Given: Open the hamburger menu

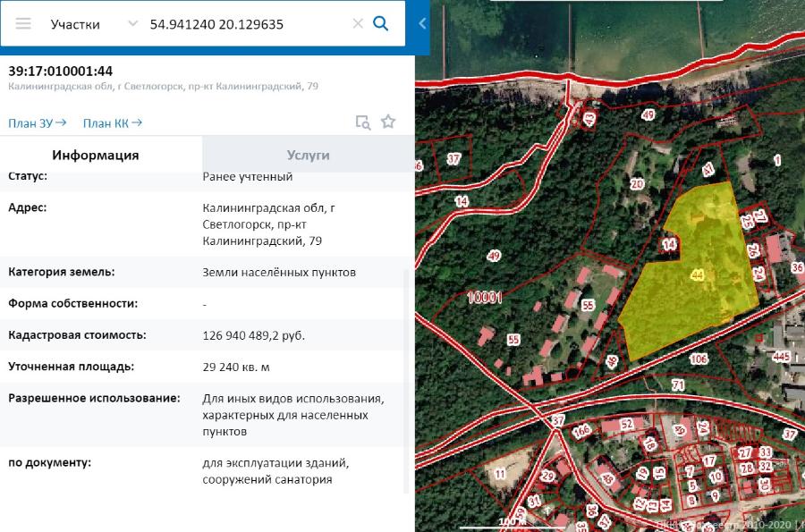Looking at the screenshot, I should [x=23, y=24].
